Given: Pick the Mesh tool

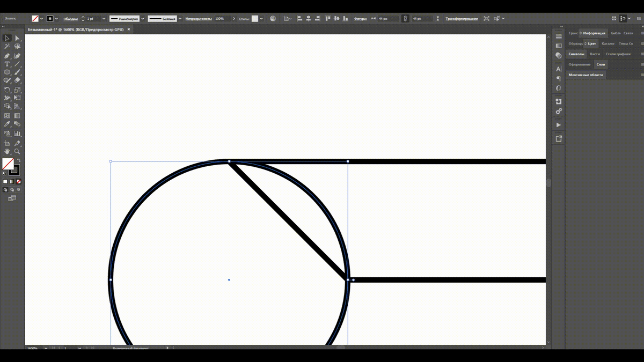Looking at the screenshot, I should 7,115.
